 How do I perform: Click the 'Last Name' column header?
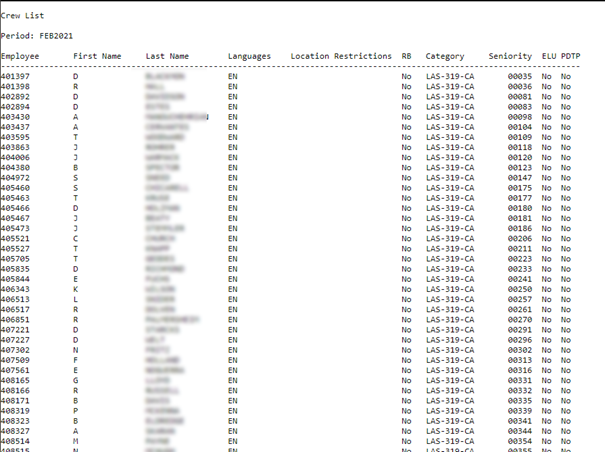(167, 56)
